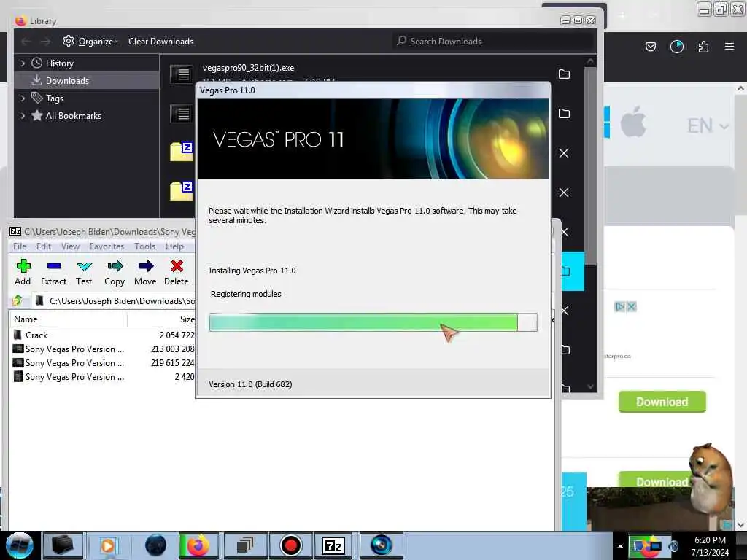
Task: Select the Crack folder row in 7-Zip
Action: coord(102,335)
